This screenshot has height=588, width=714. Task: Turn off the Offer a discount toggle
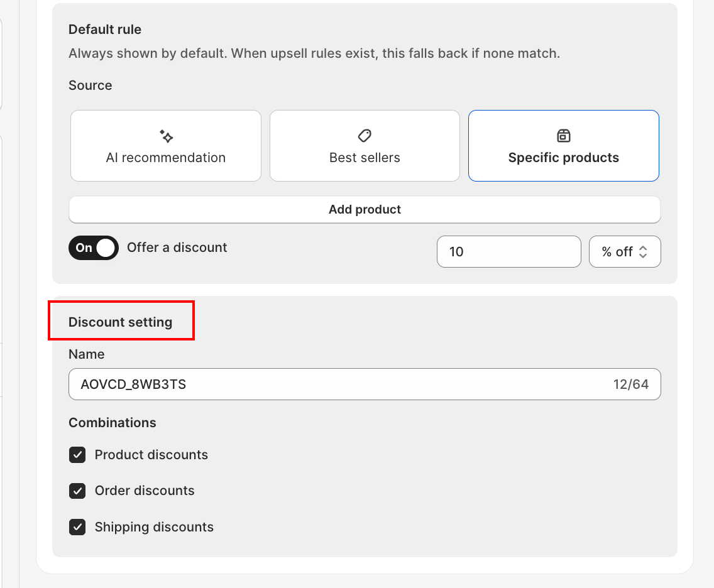point(94,248)
